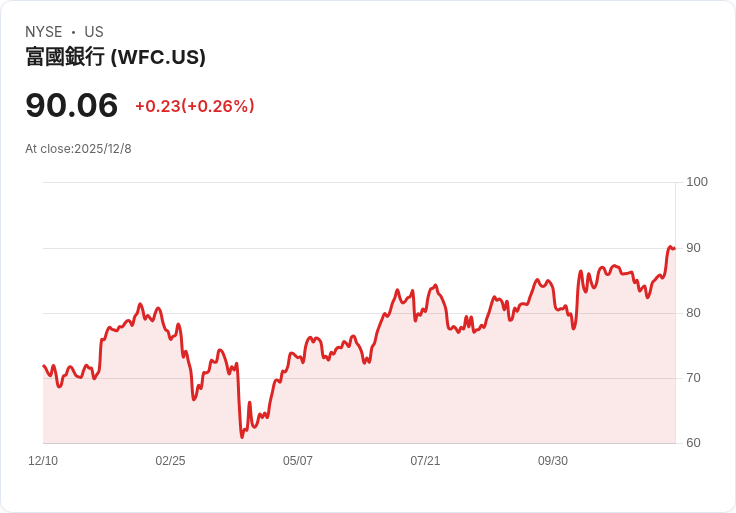Click the 09/30 date label on x-axis
This screenshot has width=736, height=513.
tap(553, 461)
